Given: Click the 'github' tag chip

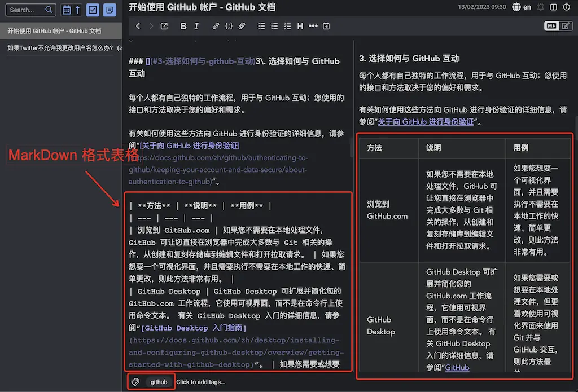Looking at the screenshot, I should coord(159,382).
